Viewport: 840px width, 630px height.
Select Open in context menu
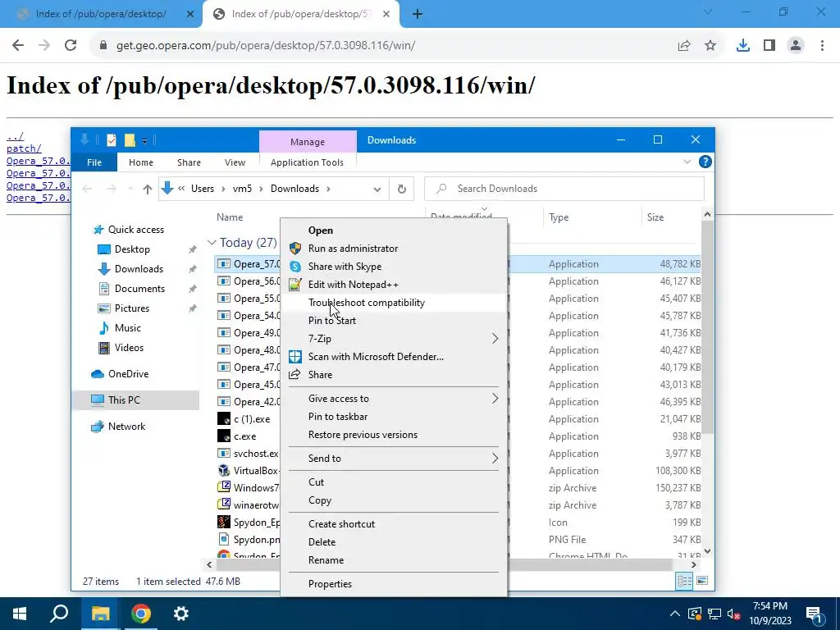(394, 231)
